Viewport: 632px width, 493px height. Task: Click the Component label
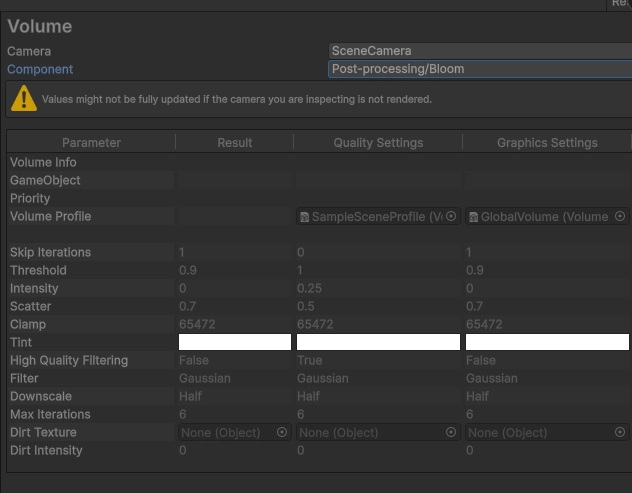[x=40, y=69]
